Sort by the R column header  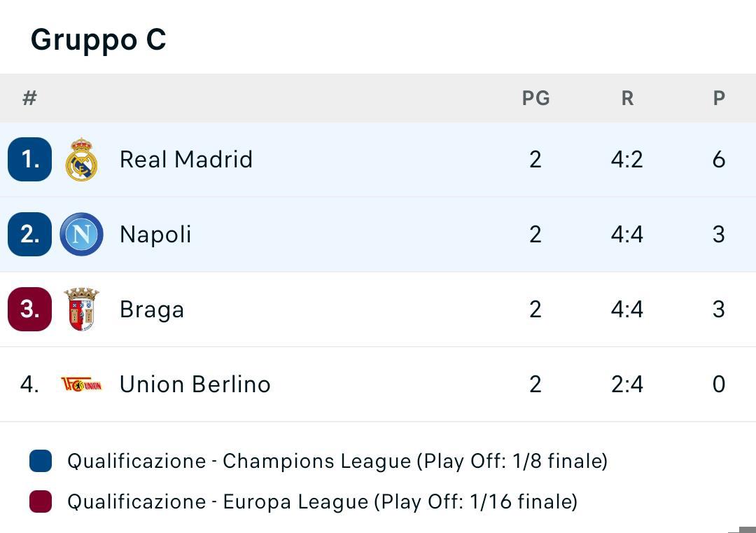(627, 98)
